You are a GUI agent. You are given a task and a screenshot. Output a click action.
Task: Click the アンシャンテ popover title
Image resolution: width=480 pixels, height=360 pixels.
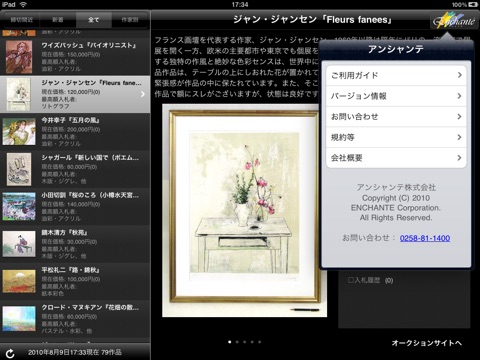click(396, 49)
